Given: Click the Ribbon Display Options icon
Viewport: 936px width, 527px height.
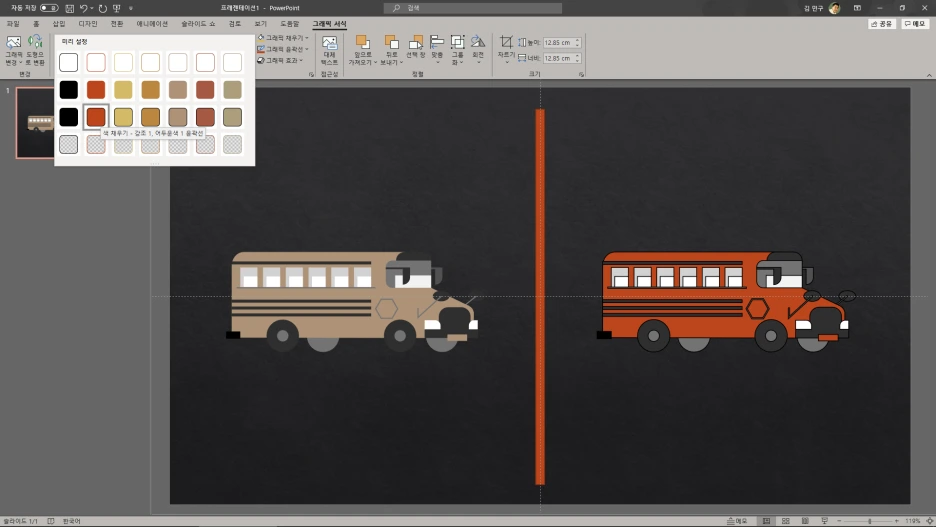Looking at the screenshot, I should [x=857, y=8].
